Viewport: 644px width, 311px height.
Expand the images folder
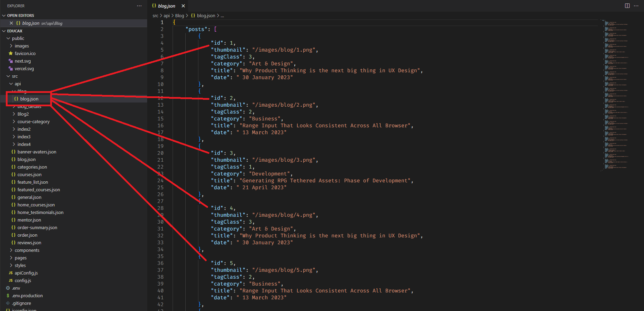click(x=22, y=46)
